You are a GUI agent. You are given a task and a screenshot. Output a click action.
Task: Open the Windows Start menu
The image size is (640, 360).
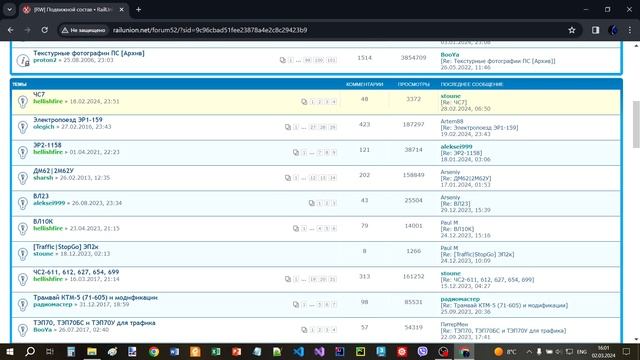coord(9,351)
